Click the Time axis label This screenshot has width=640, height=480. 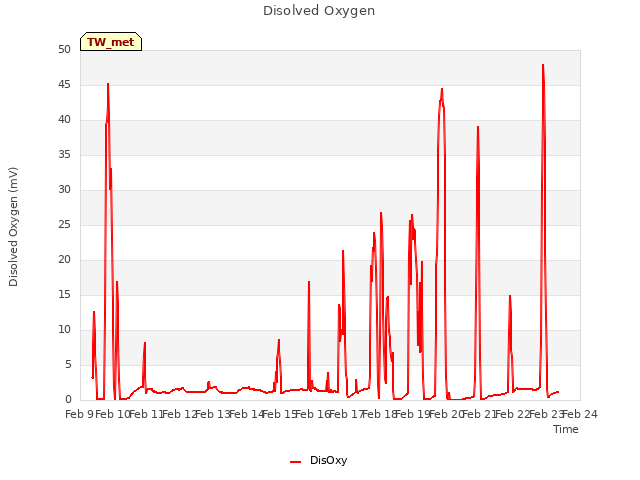pyautogui.click(x=566, y=429)
